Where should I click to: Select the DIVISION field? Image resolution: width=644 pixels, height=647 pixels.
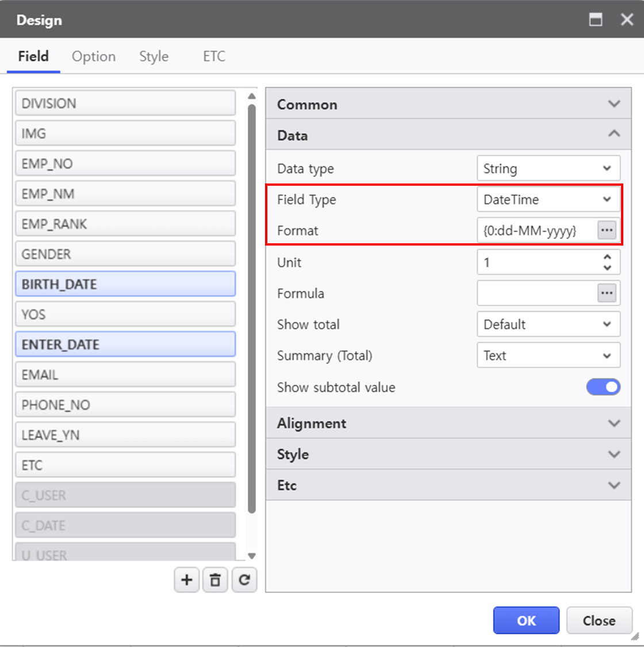pyautogui.click(x=125, y=103)
